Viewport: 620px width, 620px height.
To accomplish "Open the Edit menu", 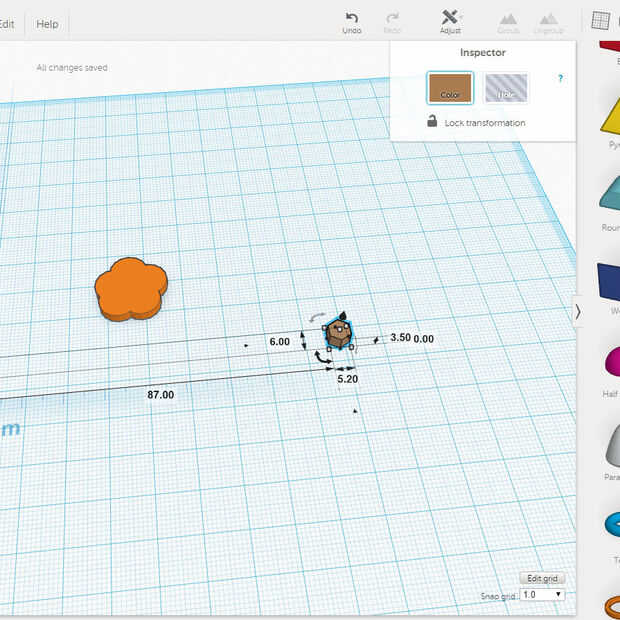I will click(7, 24).
